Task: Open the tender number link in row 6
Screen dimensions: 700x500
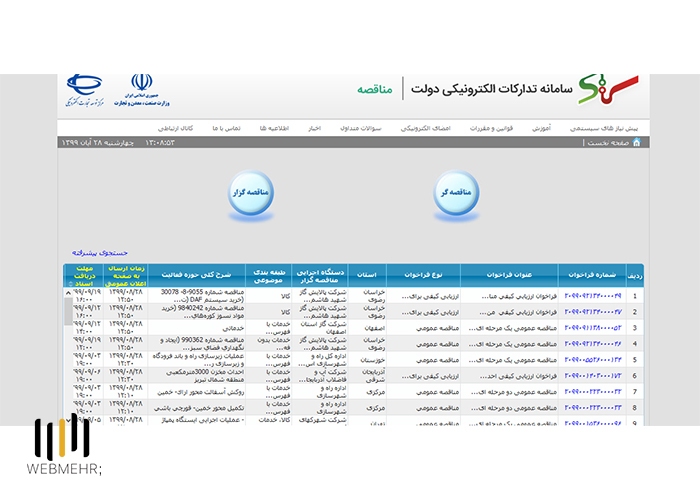Action: 593,376
